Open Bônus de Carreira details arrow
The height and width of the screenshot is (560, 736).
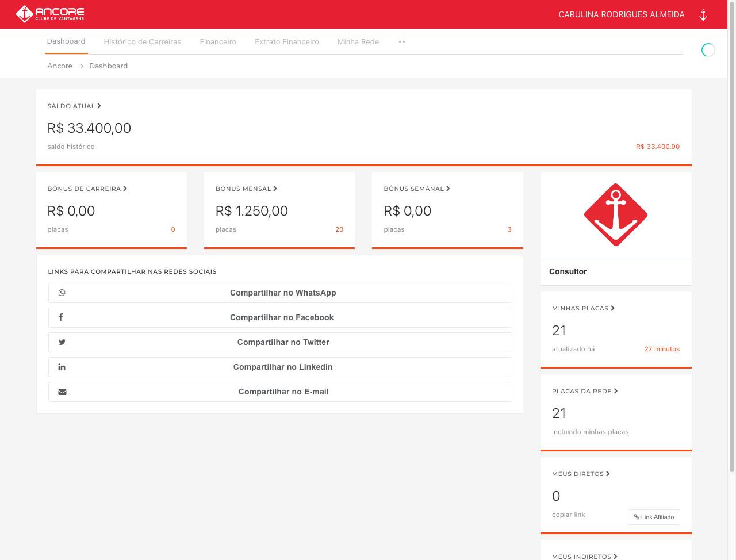[125, 189]
